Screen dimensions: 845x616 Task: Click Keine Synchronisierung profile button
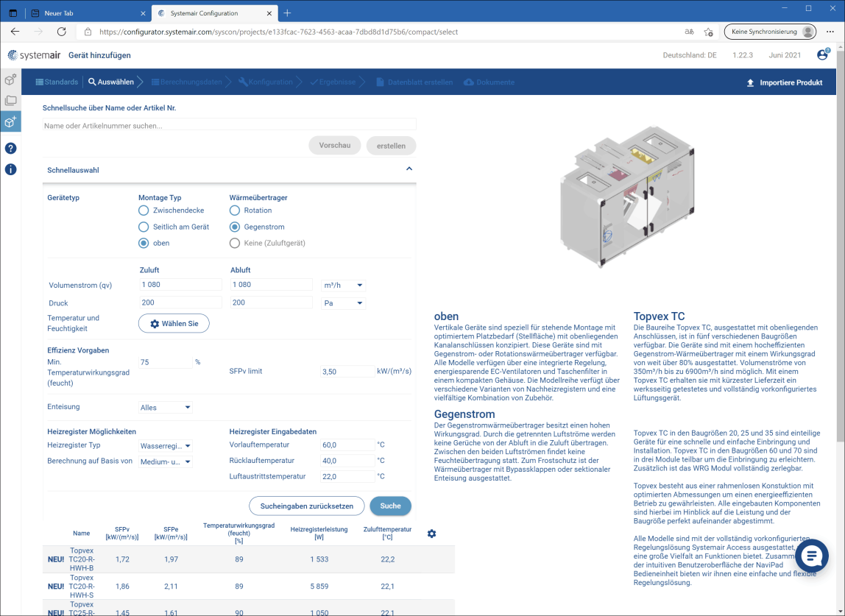(x=770, y=32)
